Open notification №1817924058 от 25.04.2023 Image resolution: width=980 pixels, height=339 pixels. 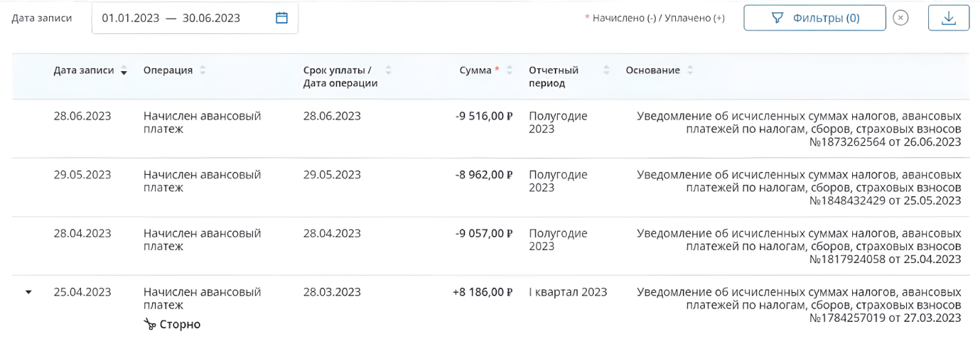tap(799, 246)
